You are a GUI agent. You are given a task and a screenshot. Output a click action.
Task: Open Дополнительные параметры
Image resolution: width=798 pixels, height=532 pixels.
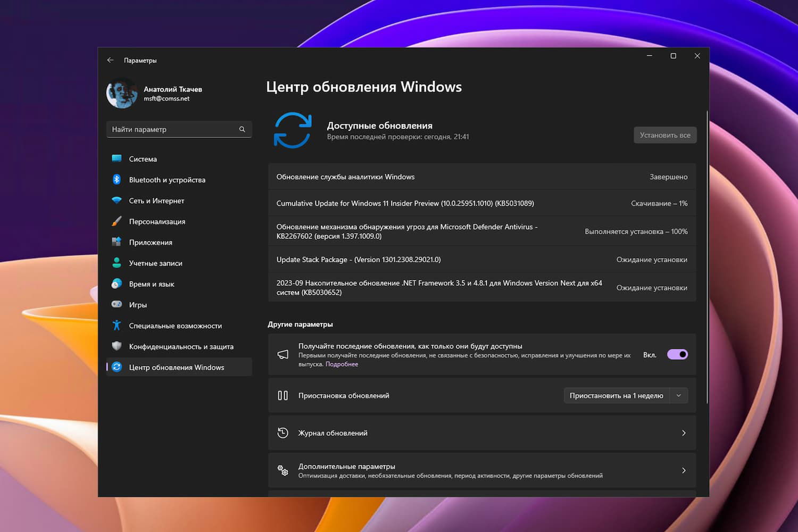tap(482, 470)
